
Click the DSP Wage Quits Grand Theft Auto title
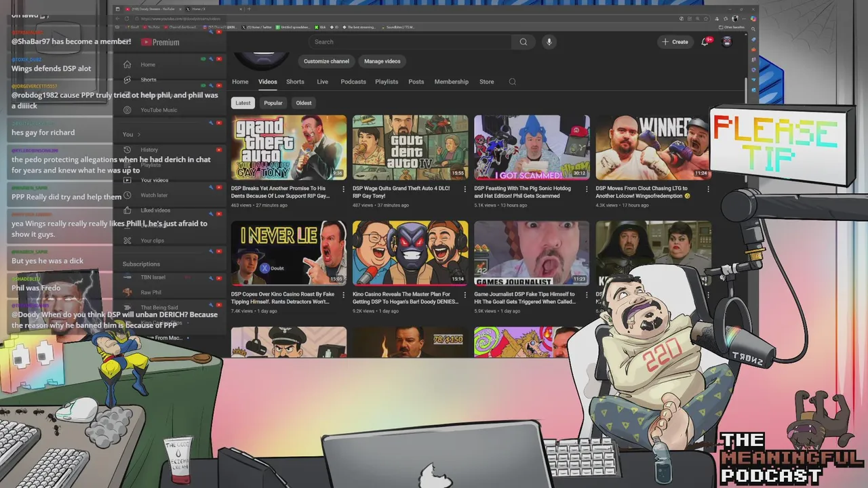point(402,192)
